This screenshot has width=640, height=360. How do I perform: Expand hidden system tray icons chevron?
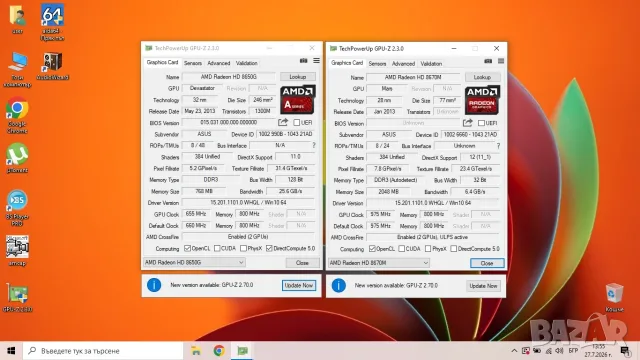[x=514, y=351]
